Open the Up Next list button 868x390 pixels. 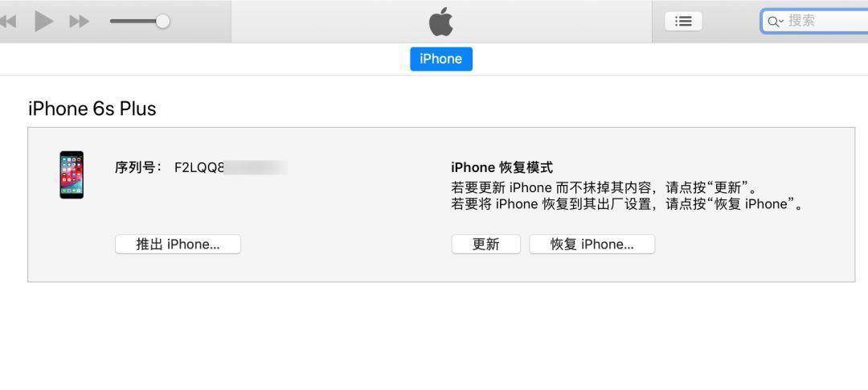coord(684,22)
